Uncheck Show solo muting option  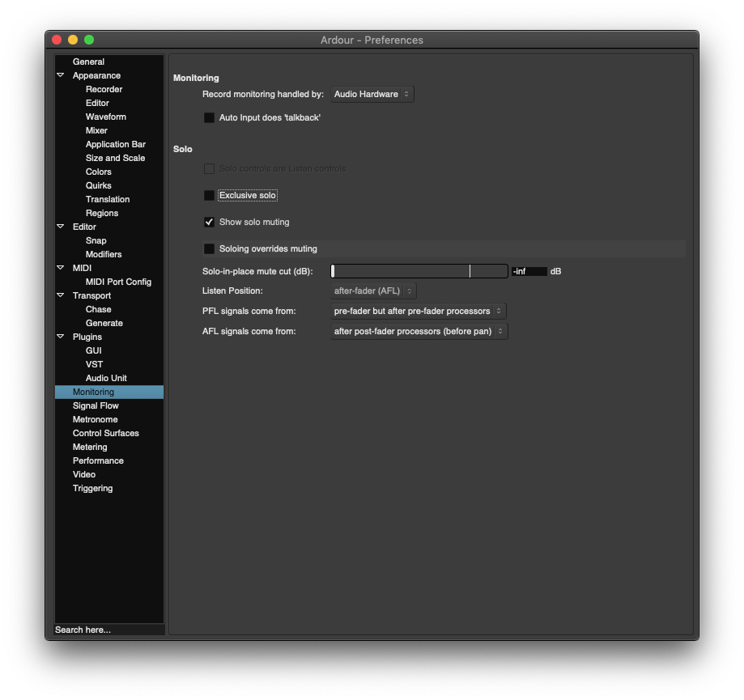click(209, 222)
